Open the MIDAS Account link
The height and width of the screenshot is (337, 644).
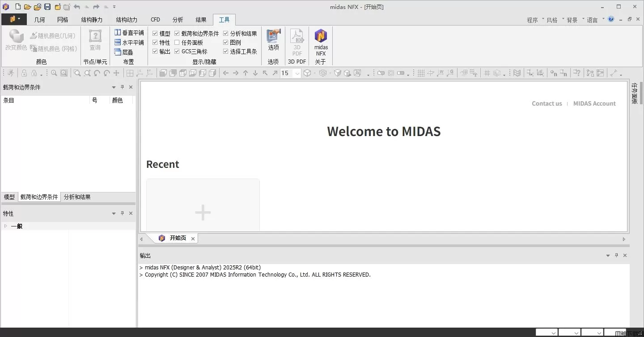pos(594,103)
